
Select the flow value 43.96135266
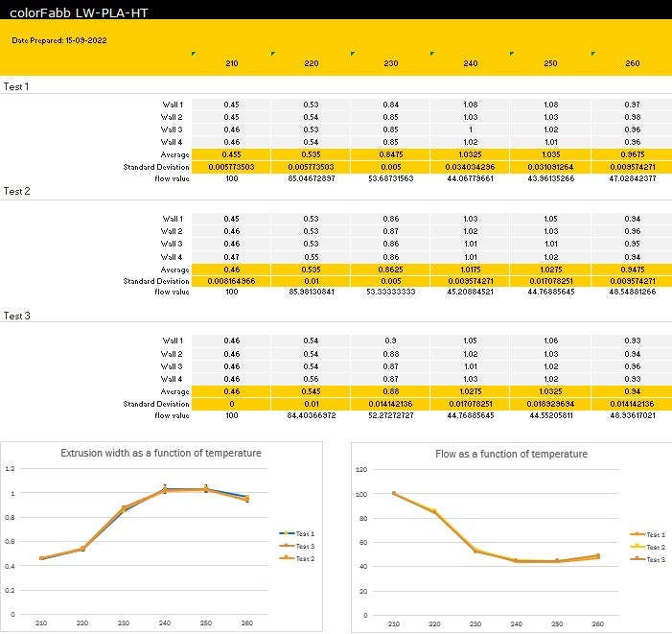click(x=550, y=178)
